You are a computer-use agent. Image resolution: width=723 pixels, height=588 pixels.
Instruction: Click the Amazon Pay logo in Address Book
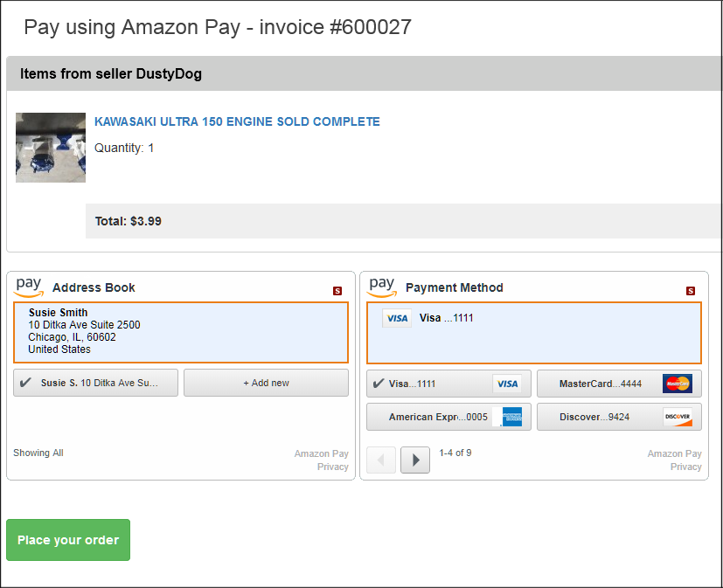pos(29,287)
